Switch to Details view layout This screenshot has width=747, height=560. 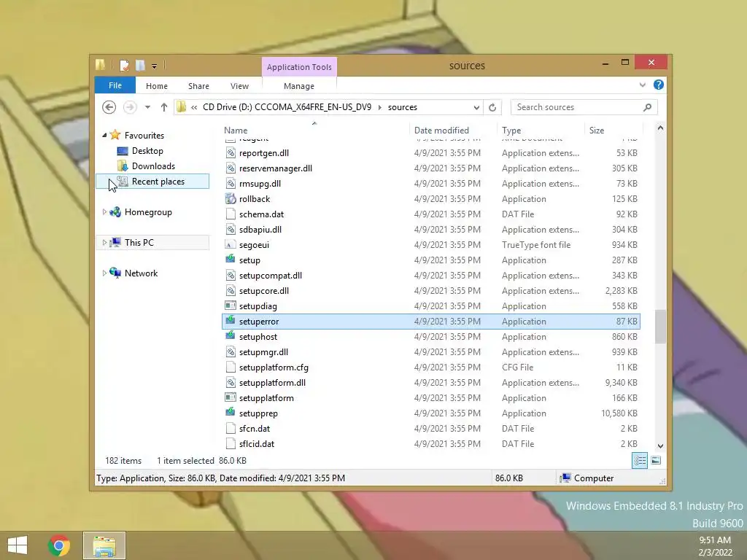coord(640,461)
